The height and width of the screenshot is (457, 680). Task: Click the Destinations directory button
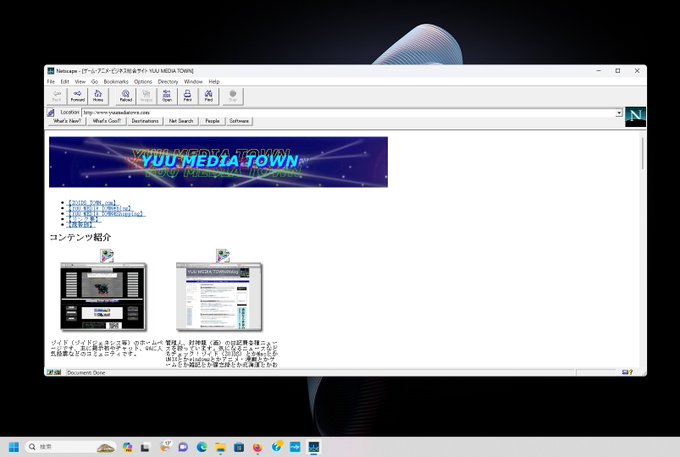point(145,121)
